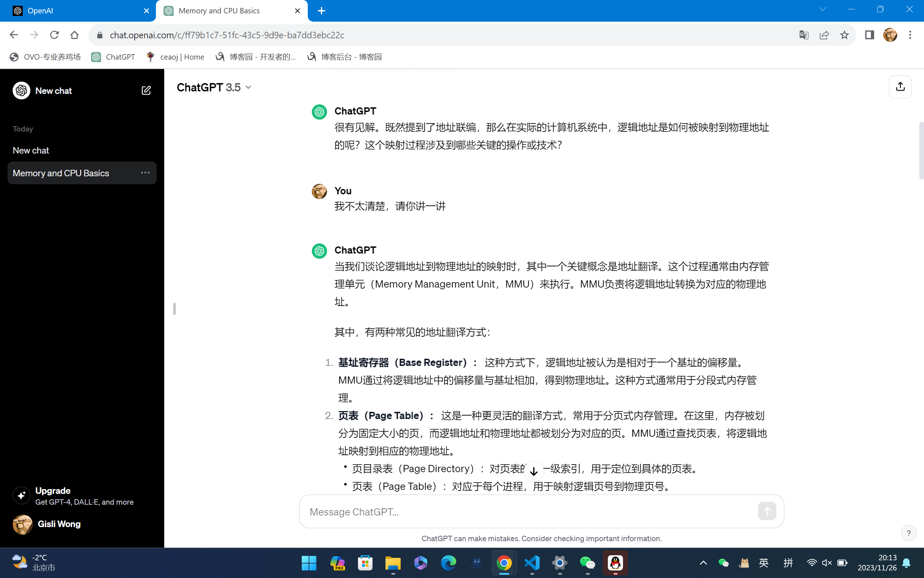Screen dimensions: 924x578
Task: Open the Wi-Fi network tray icon
Action: coord(812,563)
